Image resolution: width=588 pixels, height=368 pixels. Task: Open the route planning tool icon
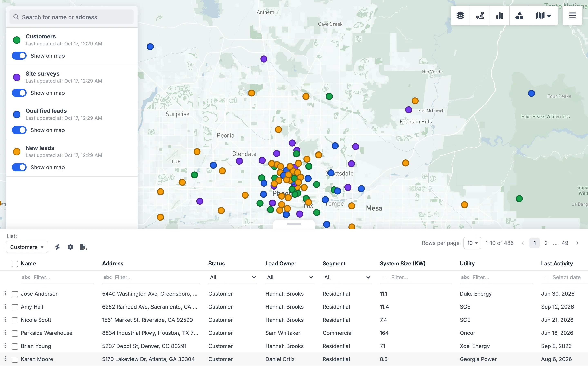pyautogui.click(x=480, y=16)
